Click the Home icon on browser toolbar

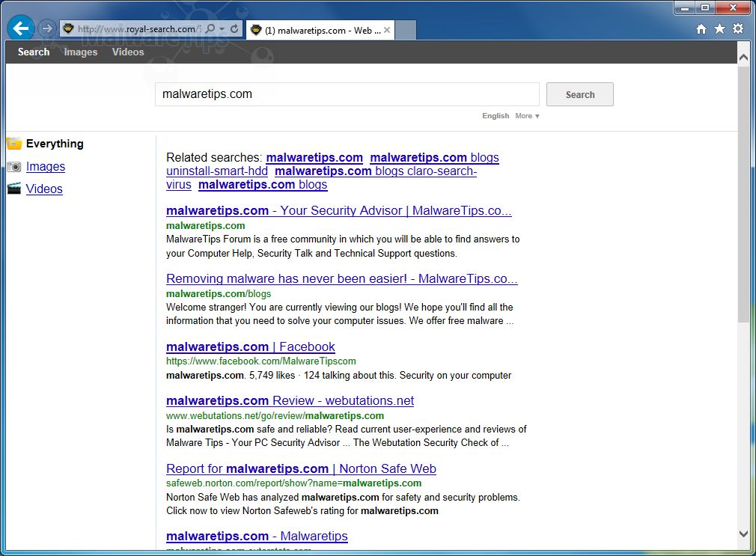tap(701, 28)
